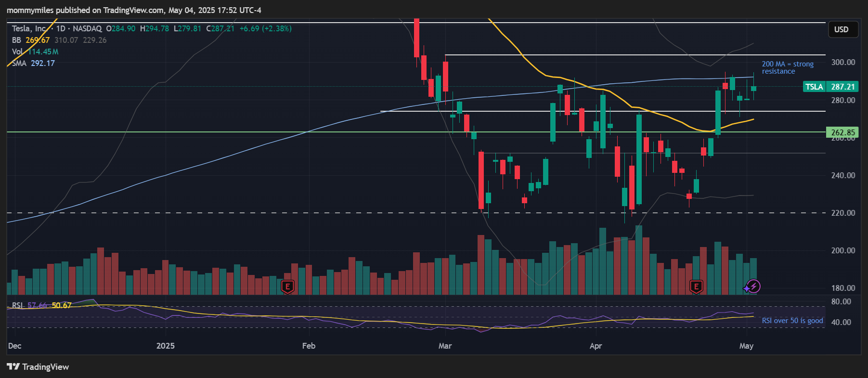Click the 240.00 price axis label
The width and height of the screenshot is (868, 378).
click(843, 175)
